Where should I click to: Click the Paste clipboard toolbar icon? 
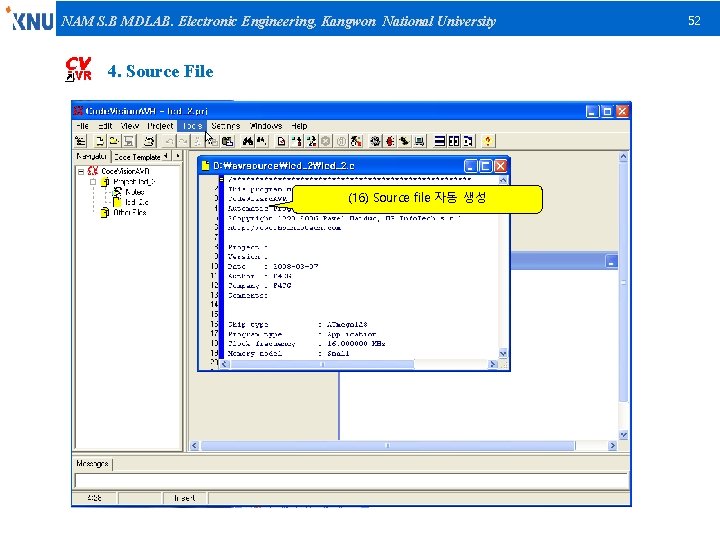tap(228, 141)
